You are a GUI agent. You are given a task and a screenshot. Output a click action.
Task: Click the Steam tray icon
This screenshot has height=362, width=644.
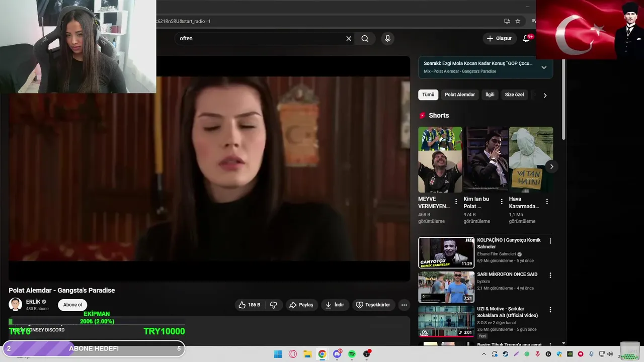(x=506, y=354)
